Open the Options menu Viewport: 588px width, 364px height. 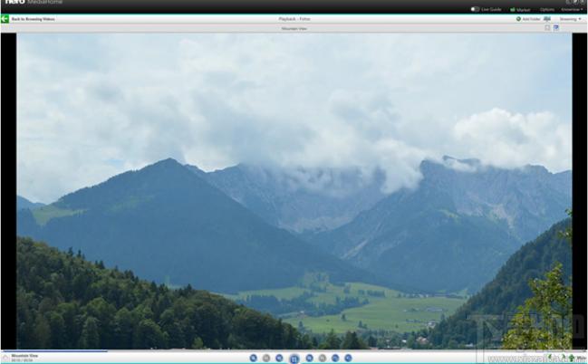(x=547, y=9)
